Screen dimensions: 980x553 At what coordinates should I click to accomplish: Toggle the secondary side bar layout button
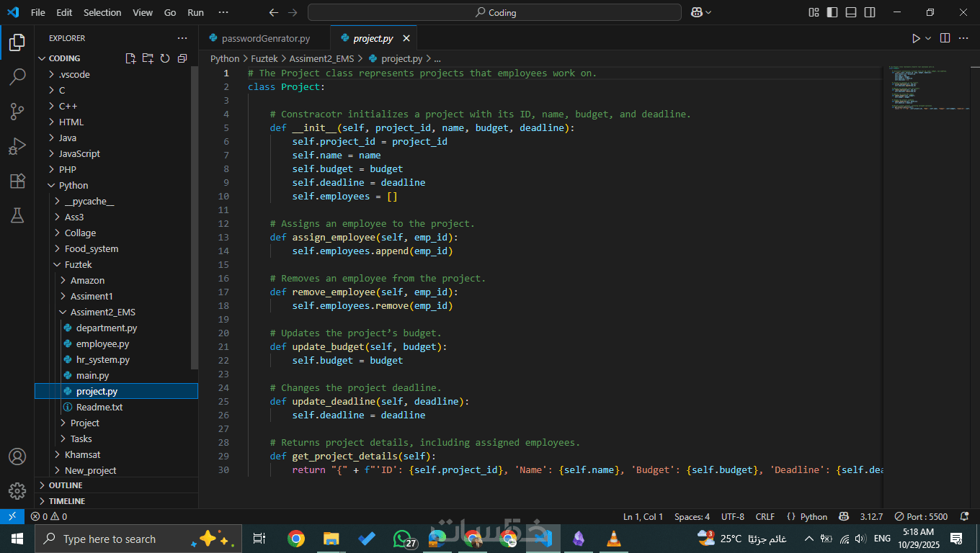[x=870, y=12]
